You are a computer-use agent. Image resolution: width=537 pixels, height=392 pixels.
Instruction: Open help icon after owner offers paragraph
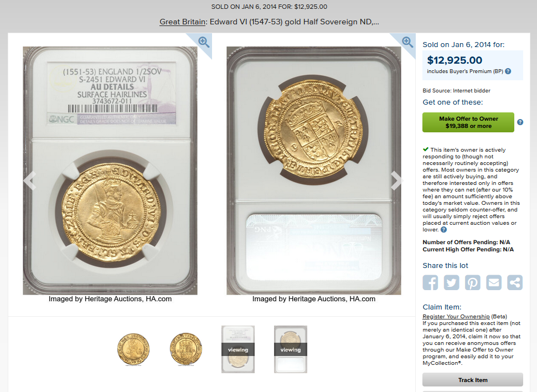click(x=444, y=230)
